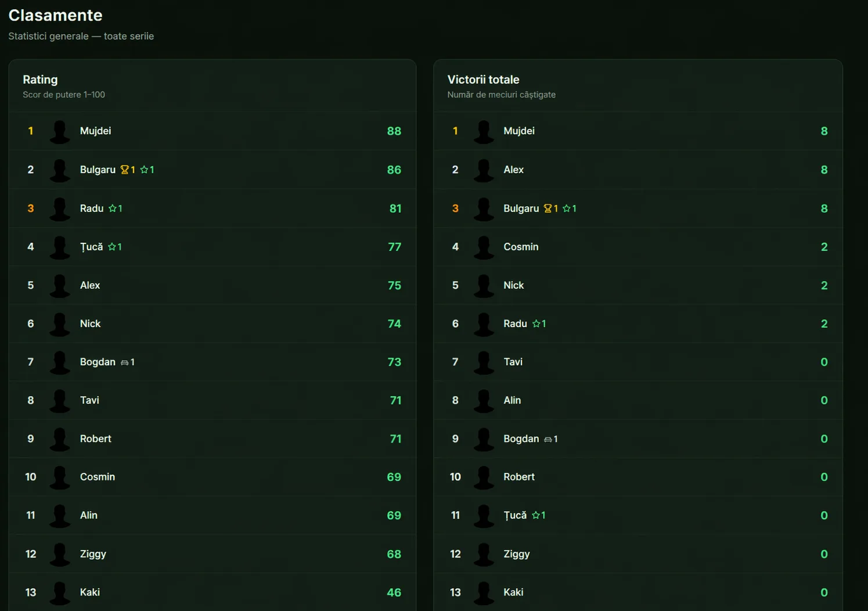Click Mujdei's rating score of 88

[394, 131]
